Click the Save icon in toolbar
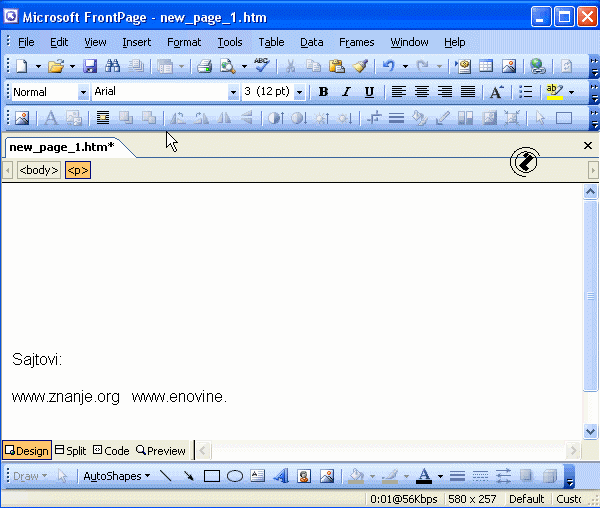The height and width of the screenshot is (508, 600). pos(90,67)
